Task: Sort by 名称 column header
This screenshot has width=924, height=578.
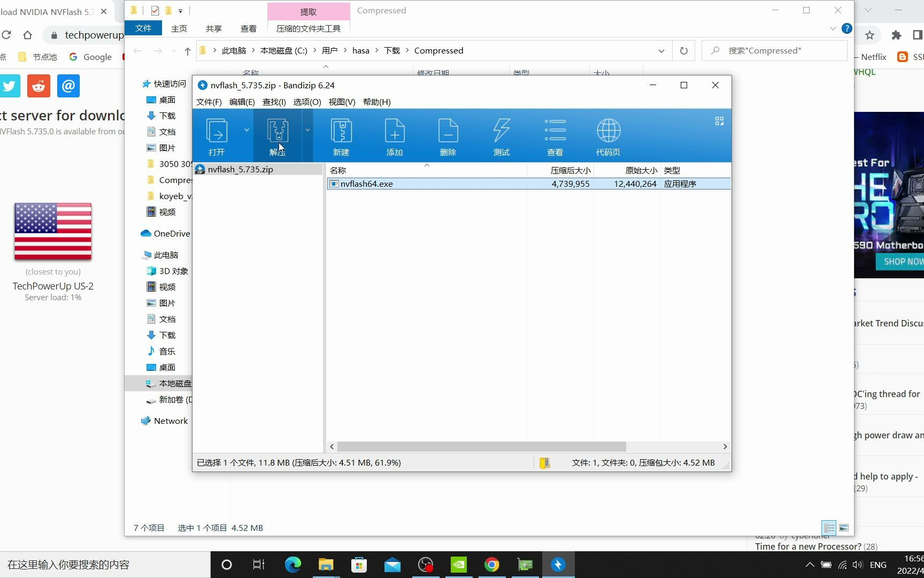Action: click(427, 170)
